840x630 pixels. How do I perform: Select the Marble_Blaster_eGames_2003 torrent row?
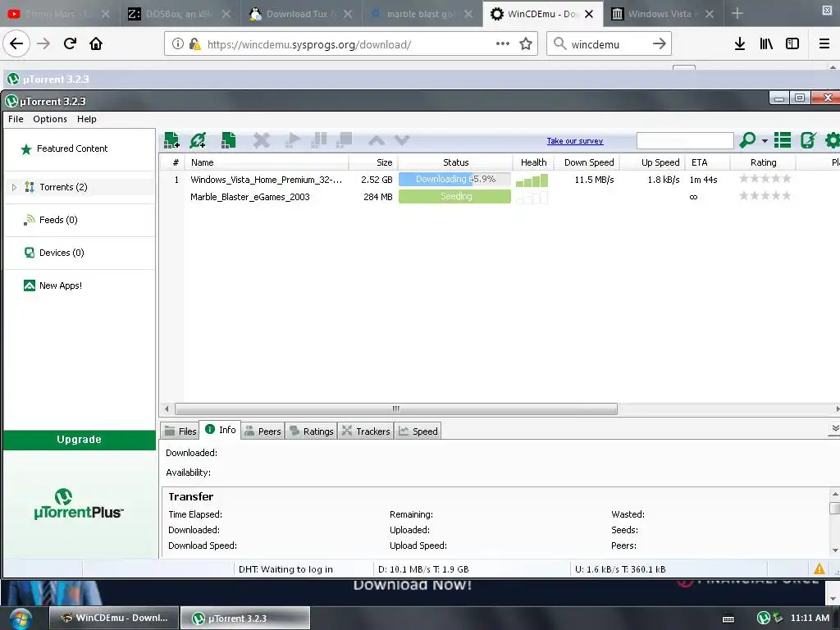500,197
